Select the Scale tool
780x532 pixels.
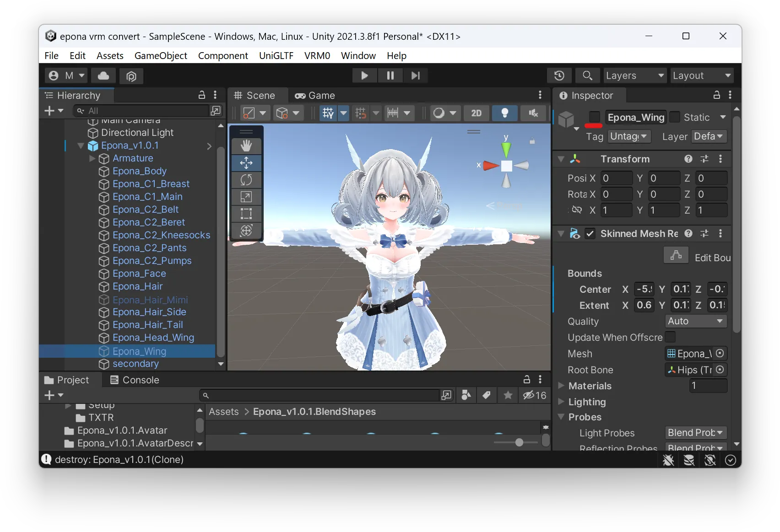point(246,197)
